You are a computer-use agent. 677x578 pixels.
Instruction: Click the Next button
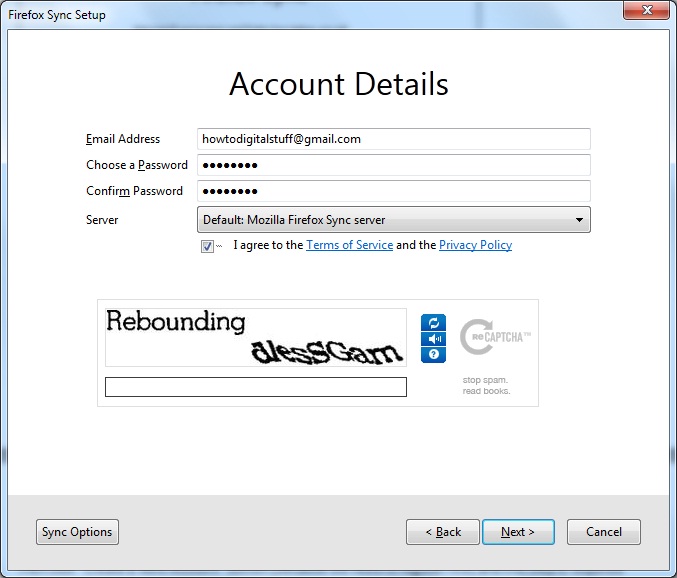(x=518, y=532)
